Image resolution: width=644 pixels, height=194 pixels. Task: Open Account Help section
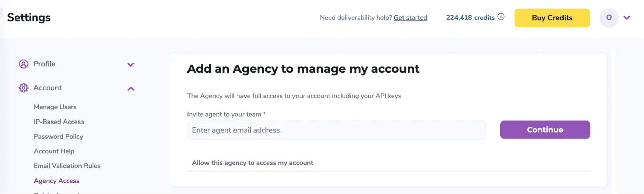point(54,151)
